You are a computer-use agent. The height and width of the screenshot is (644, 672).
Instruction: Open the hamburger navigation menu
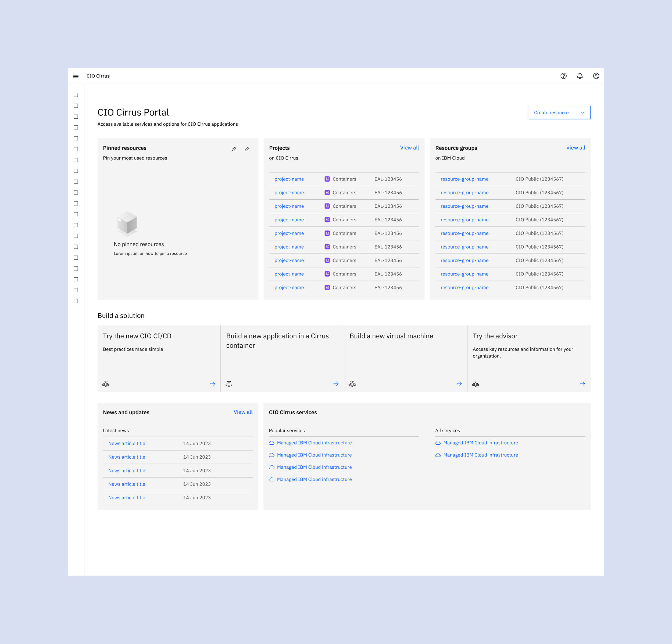(x=76, y=76)
